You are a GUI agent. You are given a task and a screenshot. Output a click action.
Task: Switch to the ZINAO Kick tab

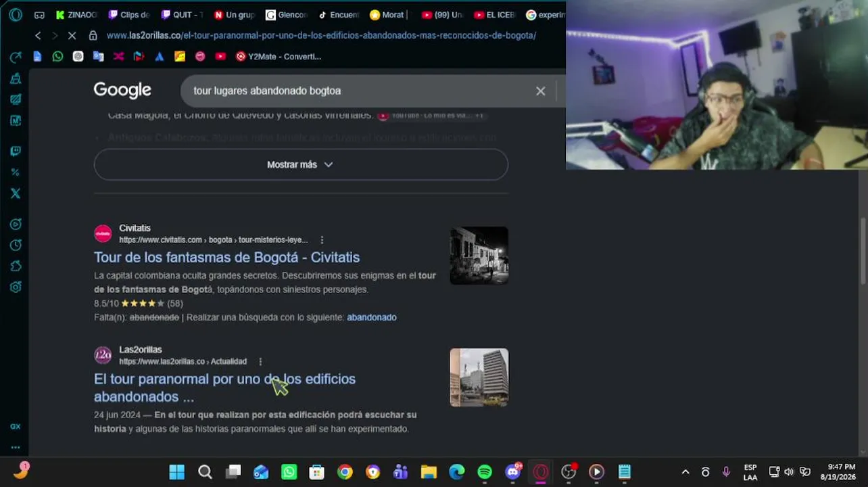(x=76, y=14)
